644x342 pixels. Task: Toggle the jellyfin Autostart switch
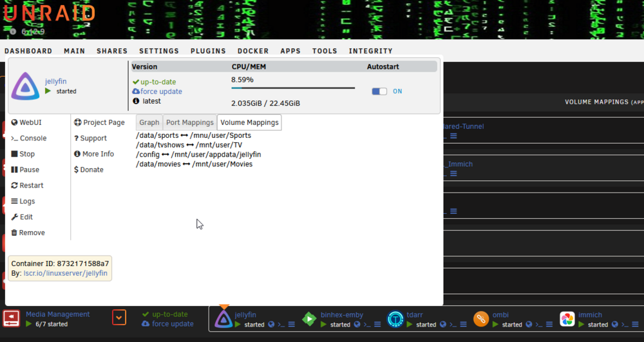click(x=379, y=91)
